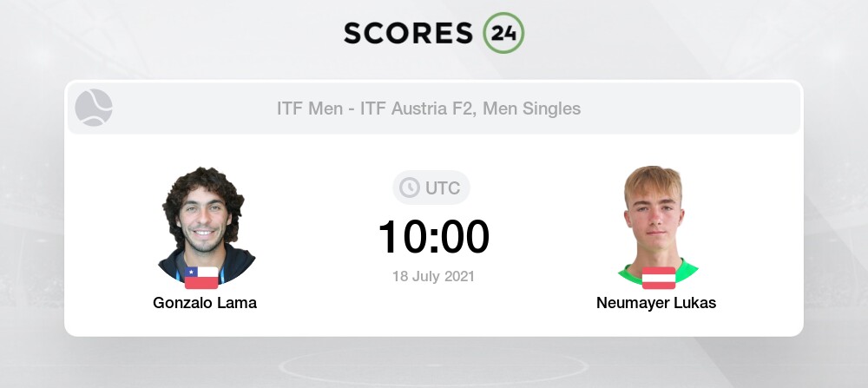Screen dimensions: 868x388
Task: Click the grey tennis ball sport icon
Action: (94, 109)
